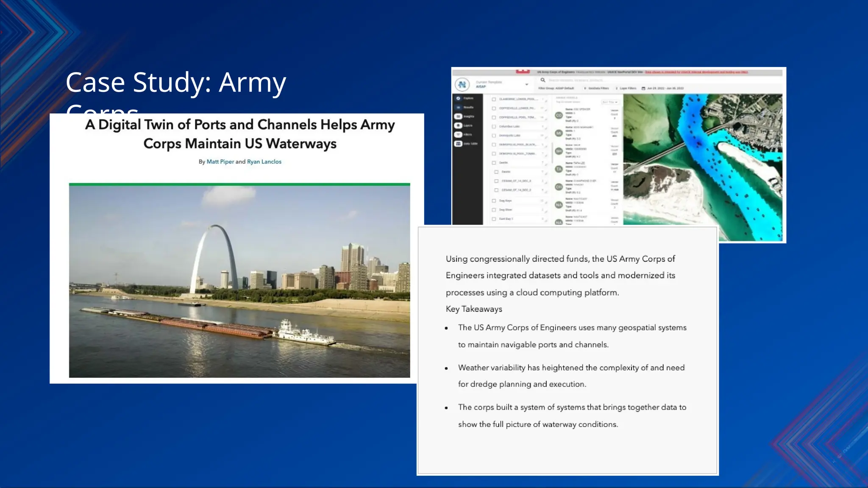Viewport: 868px width, 488px height.
Task: Click the red underlined warning link in banner
Action: [x=696, y=72]
